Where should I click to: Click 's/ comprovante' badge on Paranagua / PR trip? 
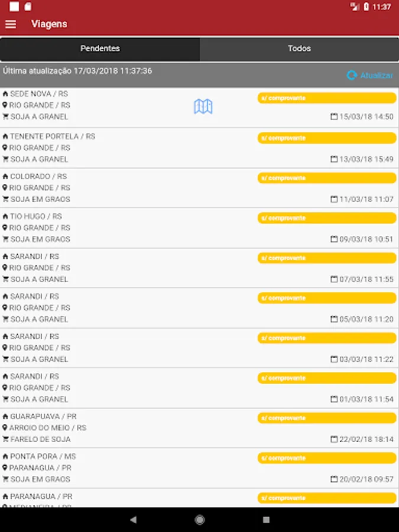pyautogui.click(x=327, y=498)
